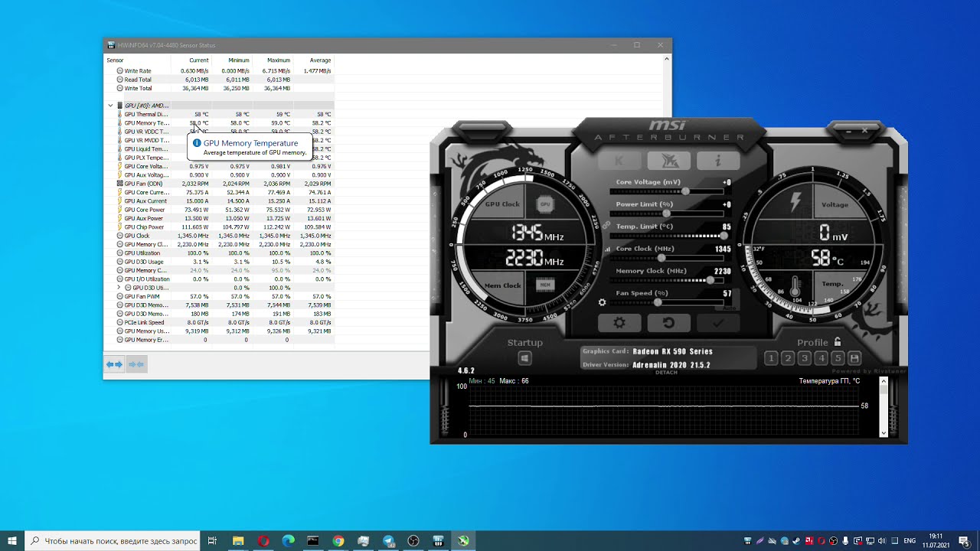This screenshot has height=551, width=980.
Task: Open Afterburner settings gear button
Action: [619, 323]
